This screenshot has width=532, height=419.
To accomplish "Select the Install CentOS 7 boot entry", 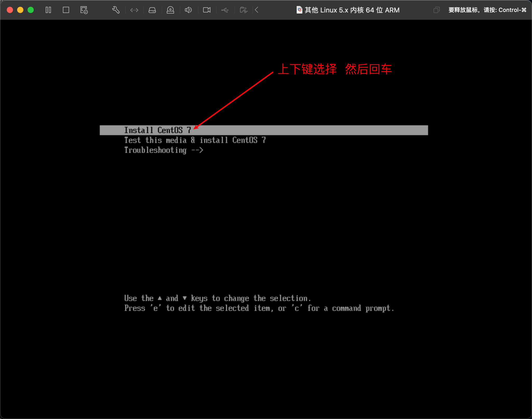I will pos(264,130).
